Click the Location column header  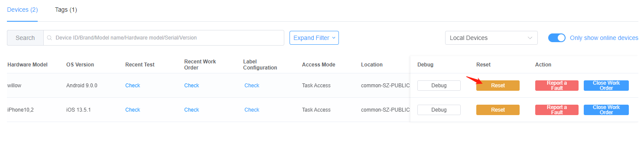[x=372, y=65]
